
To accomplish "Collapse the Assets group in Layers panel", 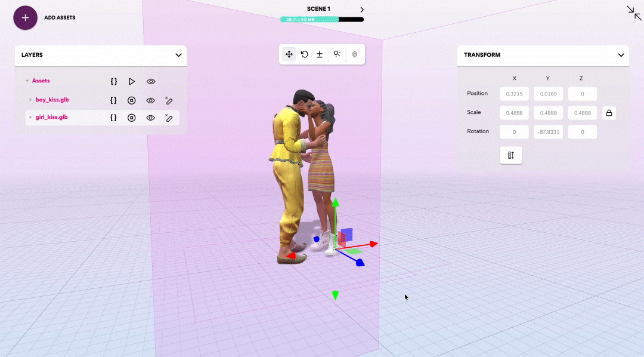I will coord(27,81).
